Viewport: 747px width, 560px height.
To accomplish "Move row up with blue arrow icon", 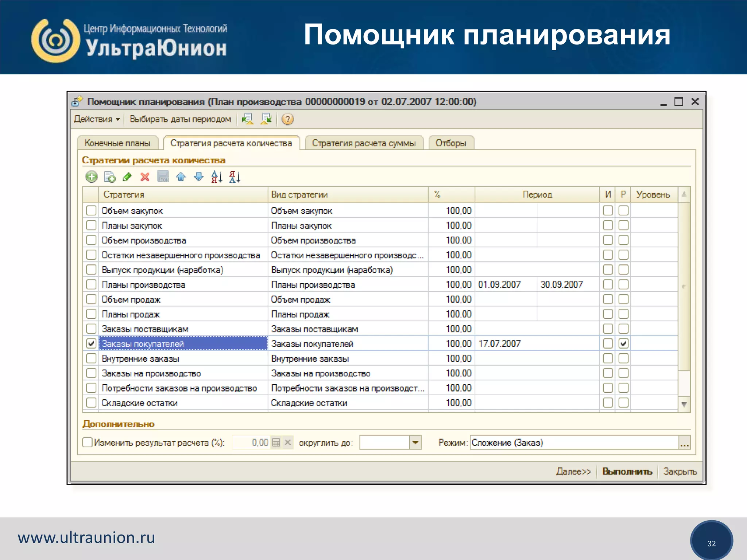I will 181,177.
